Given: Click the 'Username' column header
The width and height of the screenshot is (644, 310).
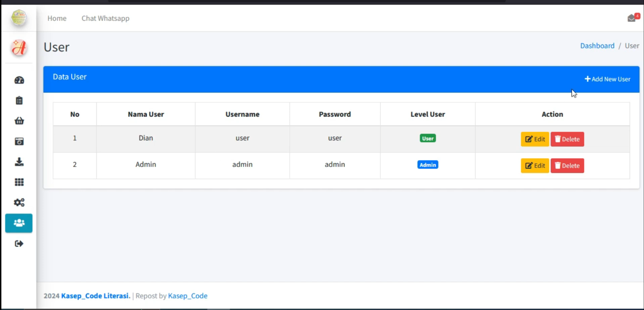Looking at the screenshot, I should [x=242, y=114].
